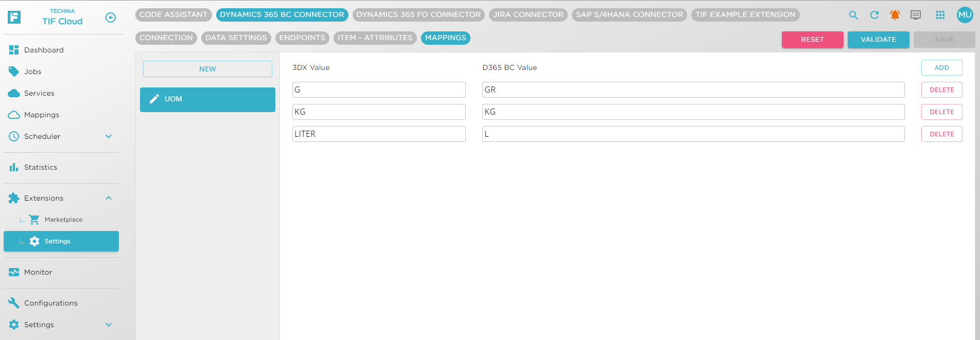Collapse the Extensions section chevron
Image resolution: width=980 pixels, height=340 pixels.
109,198
